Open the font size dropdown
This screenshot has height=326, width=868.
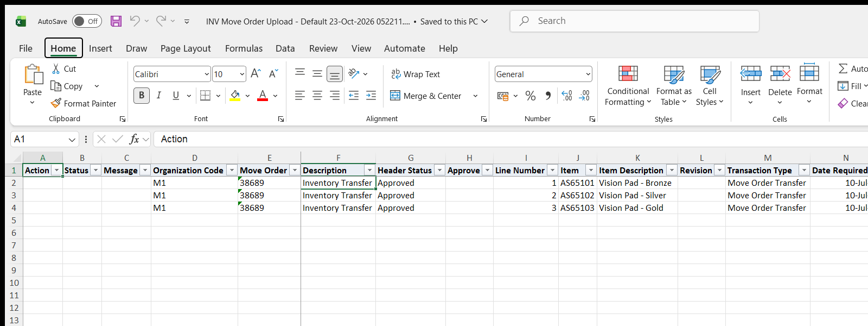click(242, 74)
